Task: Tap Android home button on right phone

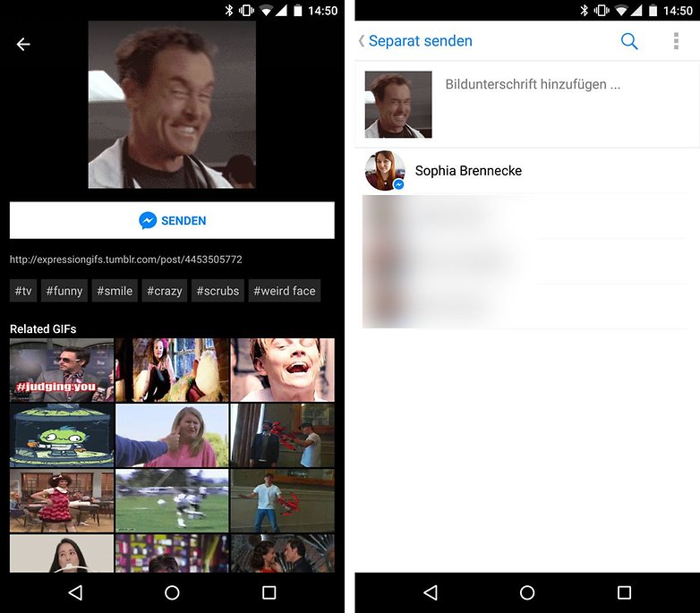Action: [527, 592]
